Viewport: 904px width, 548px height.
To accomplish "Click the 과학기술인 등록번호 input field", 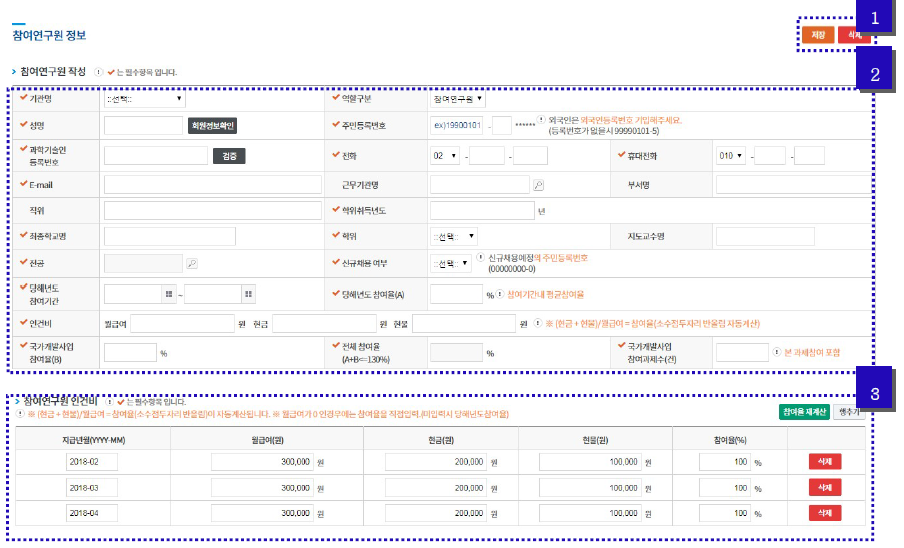I will tap(156, 156).
